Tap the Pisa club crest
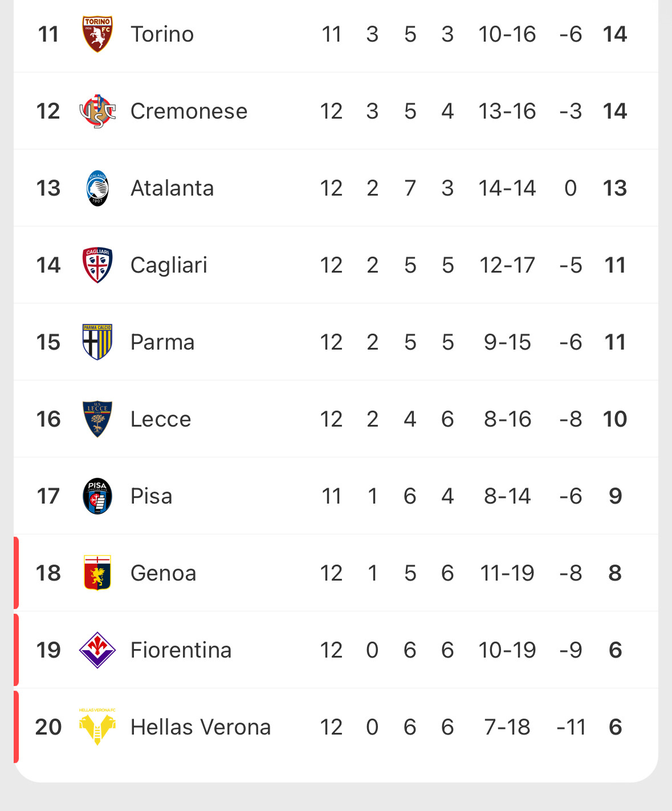This screenshot has width=672, height=811. pyautogui.click(x=97, y=496)
